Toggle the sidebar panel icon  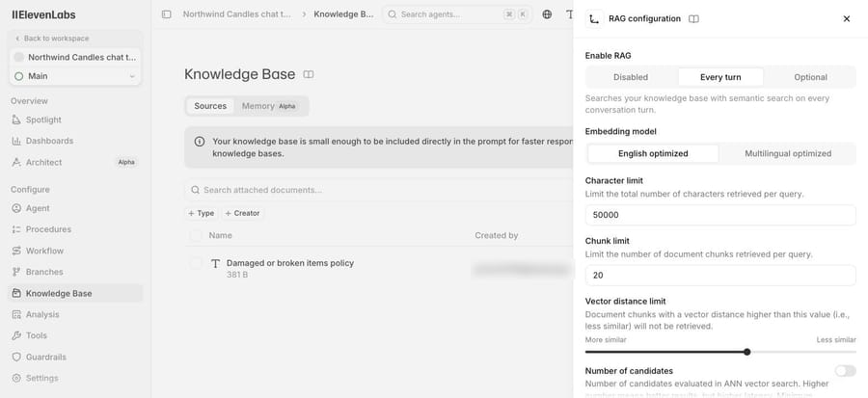[x=166, y=14]
